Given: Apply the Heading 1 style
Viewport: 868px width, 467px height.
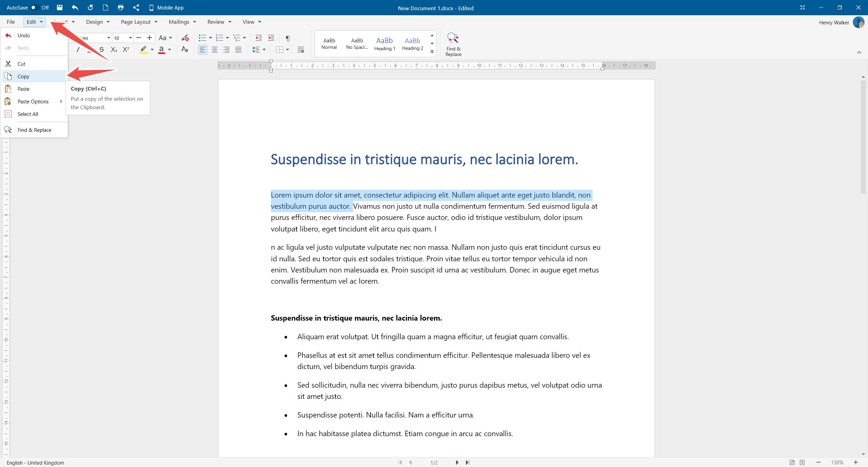Looking at the screenshot, I should [384, 44].
